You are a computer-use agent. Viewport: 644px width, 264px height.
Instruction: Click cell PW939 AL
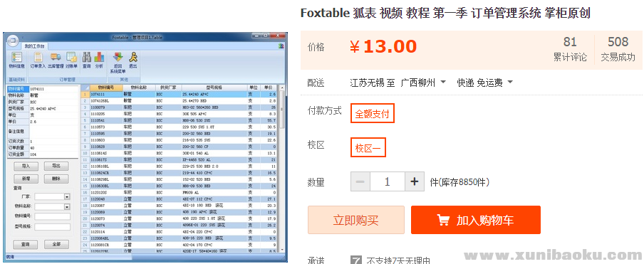click(x=214, y=192)
